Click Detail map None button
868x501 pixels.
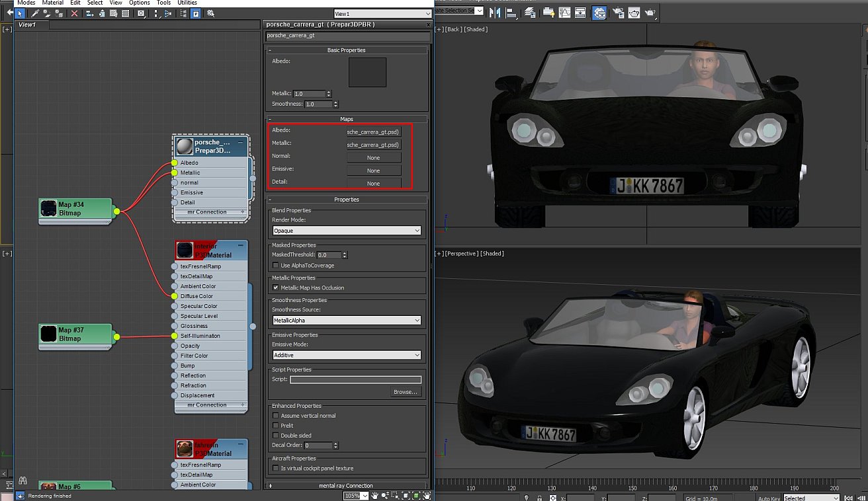click(x=374, y=183)
